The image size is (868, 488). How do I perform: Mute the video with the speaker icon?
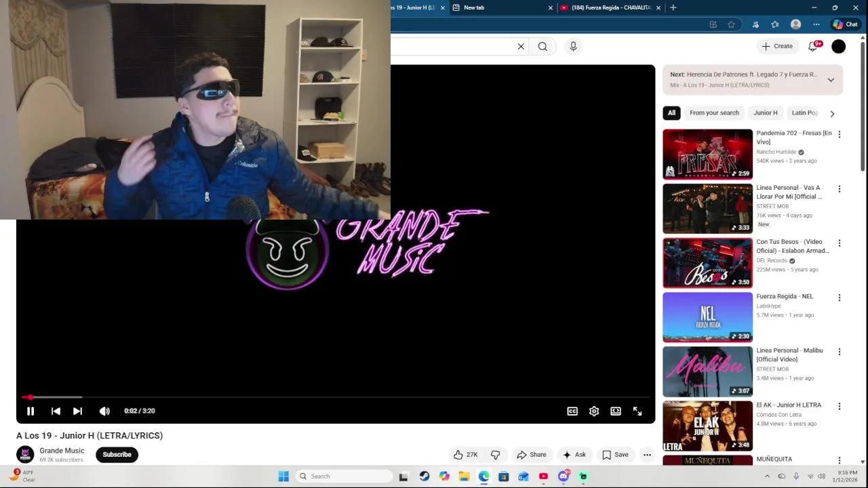point(104,411)
